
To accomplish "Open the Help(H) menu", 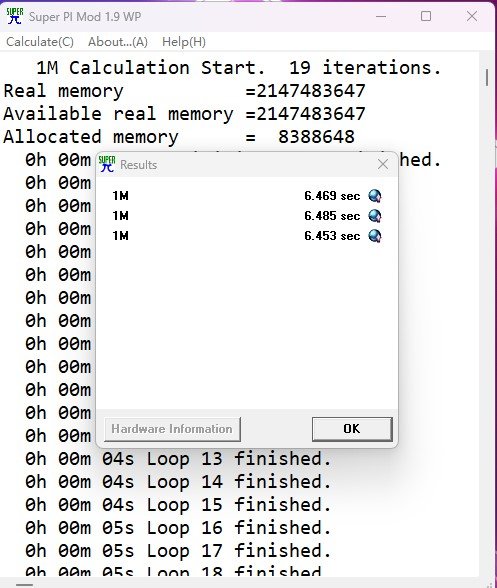I will tap(184, 42).
